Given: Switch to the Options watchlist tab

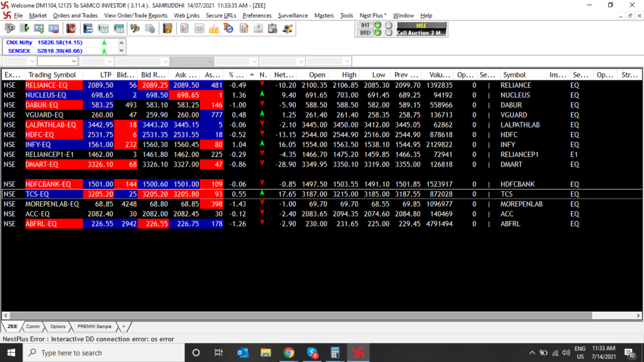Looking at the screenshot, I should click(x=58, y=327).
